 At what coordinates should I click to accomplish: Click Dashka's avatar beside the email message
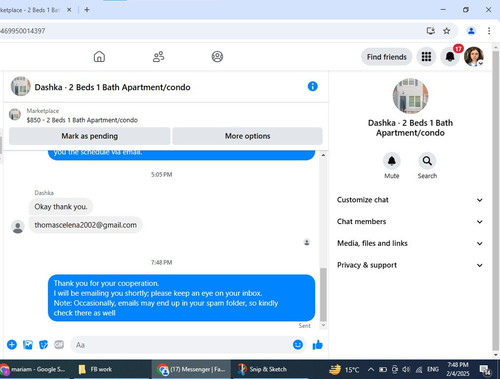click(x=18, y=227)
